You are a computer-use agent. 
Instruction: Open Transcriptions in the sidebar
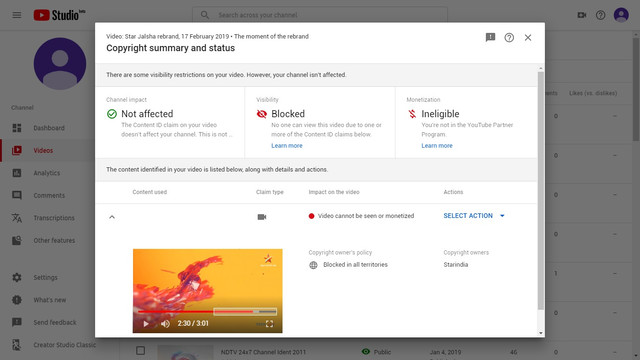click(48, 218)
